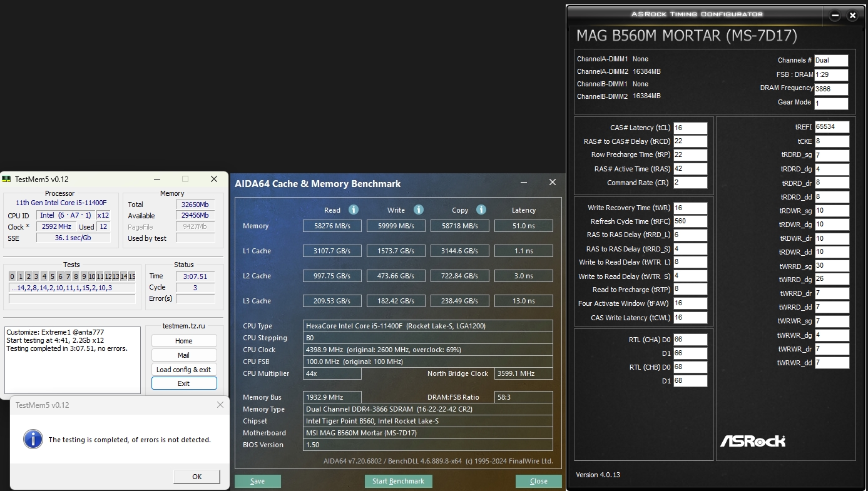Click Load config & exit in TestMem5
This screenshot has height=491, width=868.
[x=184, y=370]
